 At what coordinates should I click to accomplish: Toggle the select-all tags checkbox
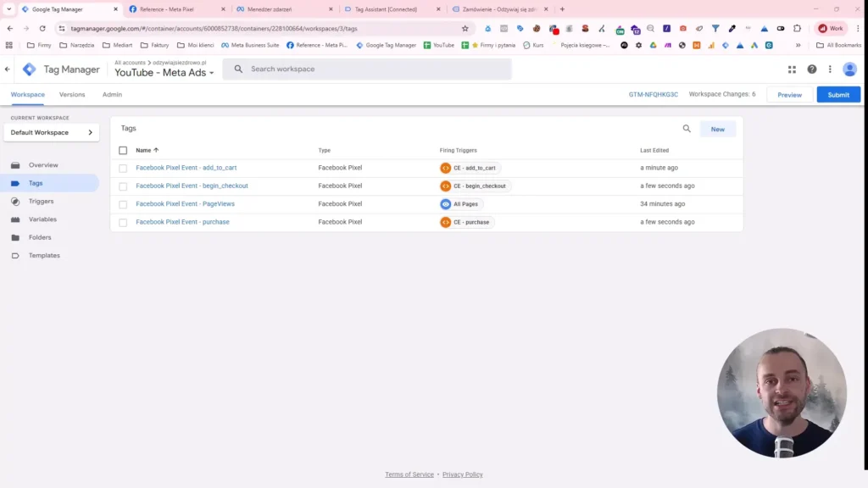[x=123, y=151]
